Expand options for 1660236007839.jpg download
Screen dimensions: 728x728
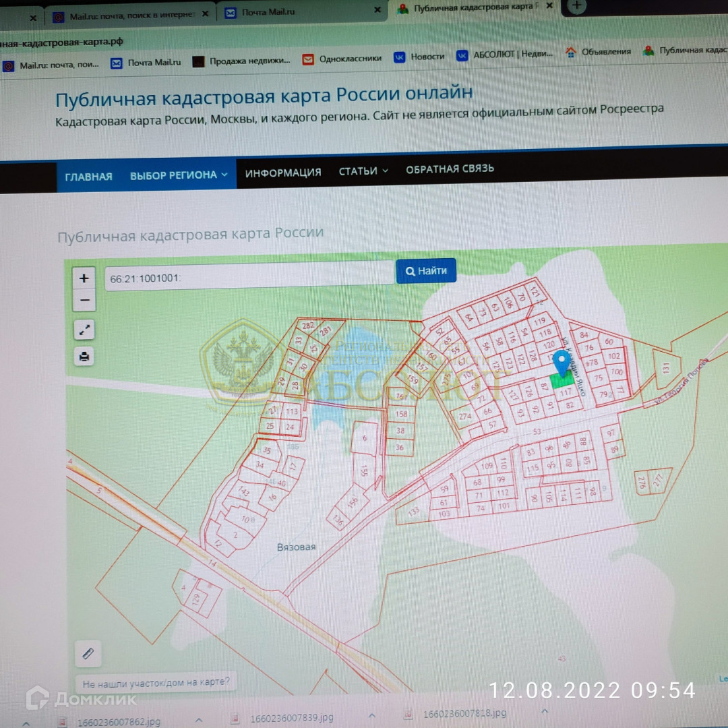click(371, 716)
